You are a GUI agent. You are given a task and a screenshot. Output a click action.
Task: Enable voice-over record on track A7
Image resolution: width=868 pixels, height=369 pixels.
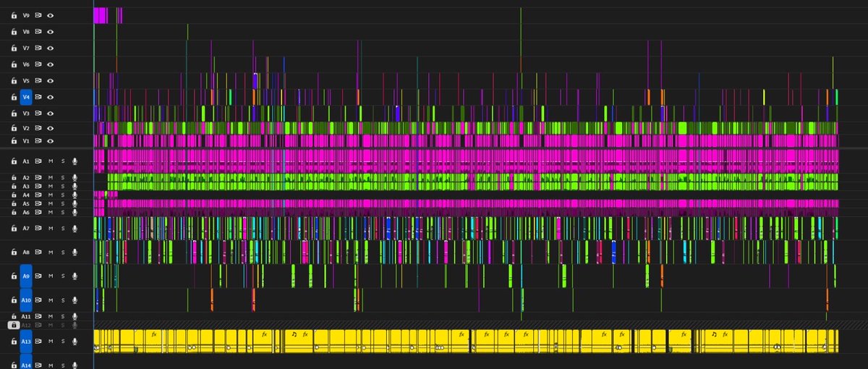[75, 229]
